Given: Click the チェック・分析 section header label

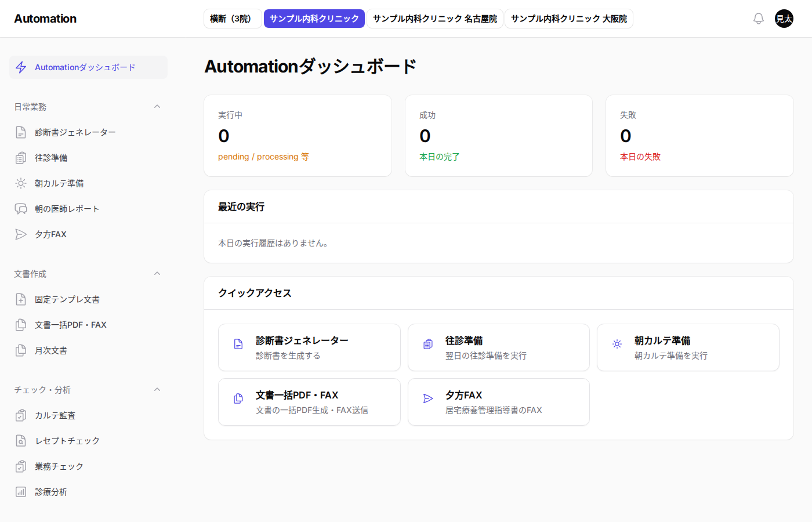Looking at the screenshot, I should point(42,390).
